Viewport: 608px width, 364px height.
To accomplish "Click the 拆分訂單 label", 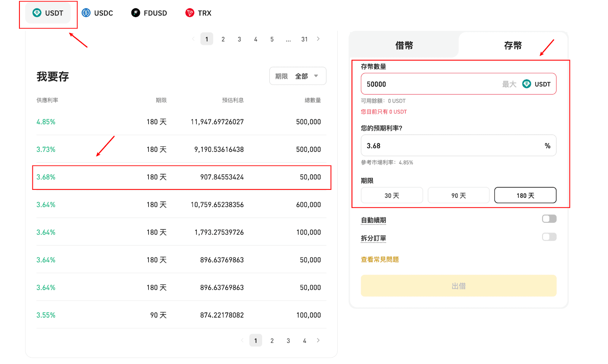I will [x=374, y=238].
